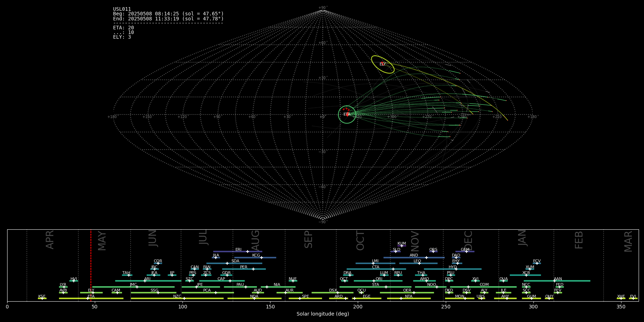Click the AAN shower label in timeline
The width and height of the screenshot is (644, 322).
558,279
